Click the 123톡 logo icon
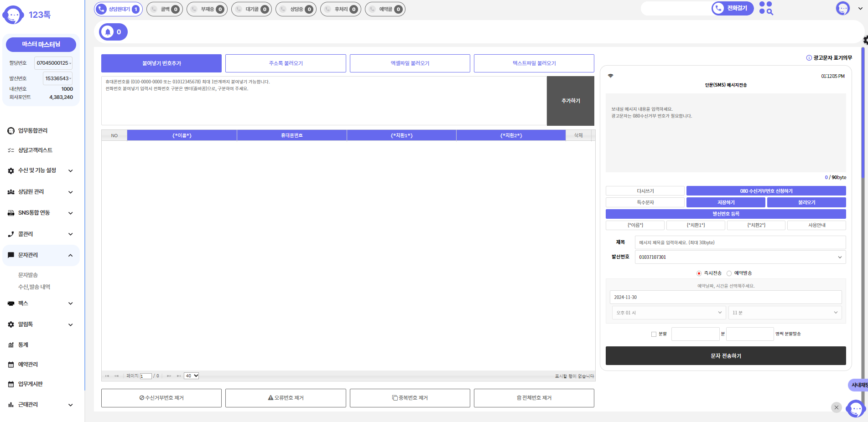The width and height of the screenshot is (868, 422). (x=13, y=15)
